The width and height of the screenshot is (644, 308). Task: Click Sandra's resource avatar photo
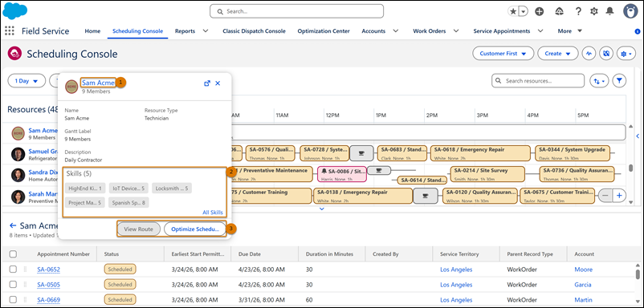(18, 175)
